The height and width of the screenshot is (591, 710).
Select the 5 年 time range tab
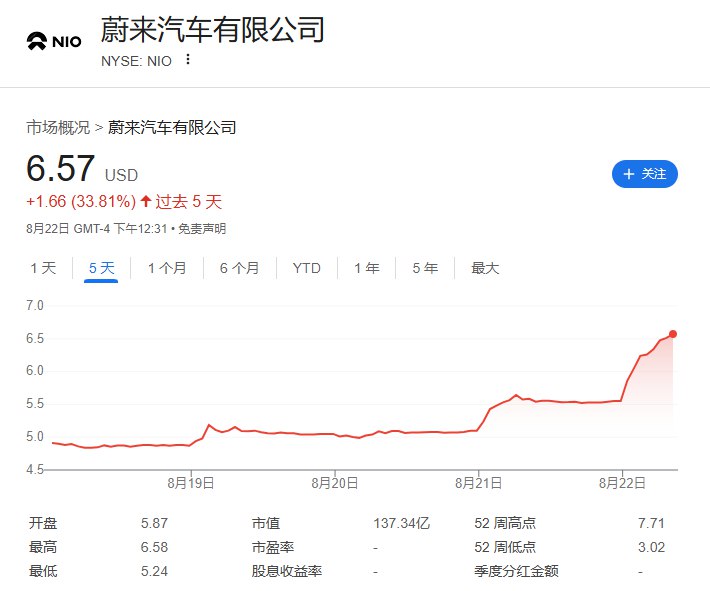[x=425, y=268]
